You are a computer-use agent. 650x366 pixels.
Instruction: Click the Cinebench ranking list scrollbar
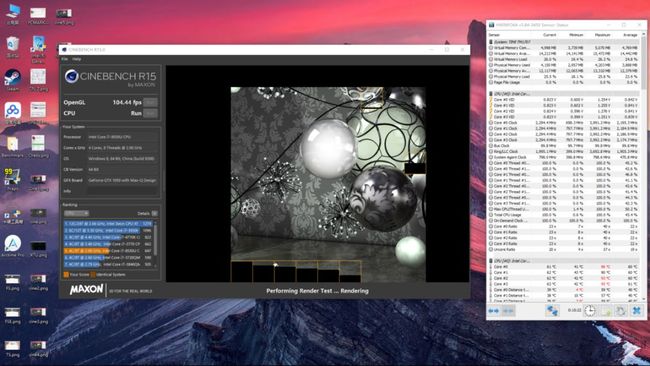(155, 244)
